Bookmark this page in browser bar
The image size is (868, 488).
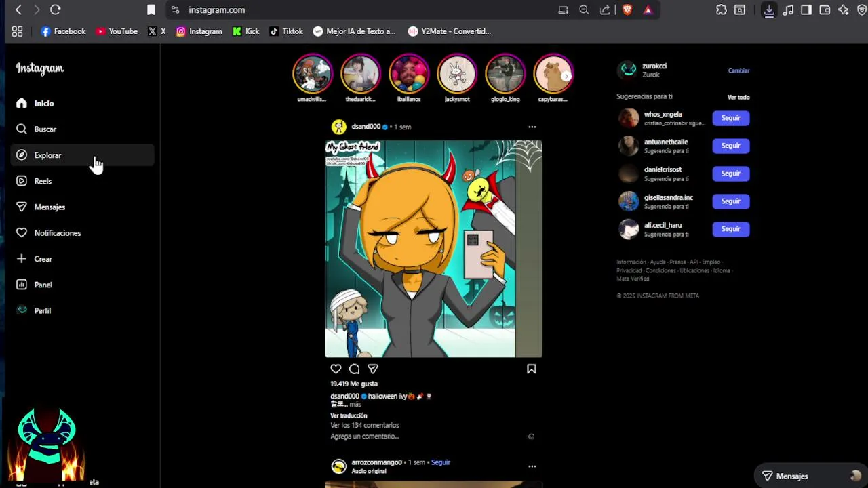[151, 9]
